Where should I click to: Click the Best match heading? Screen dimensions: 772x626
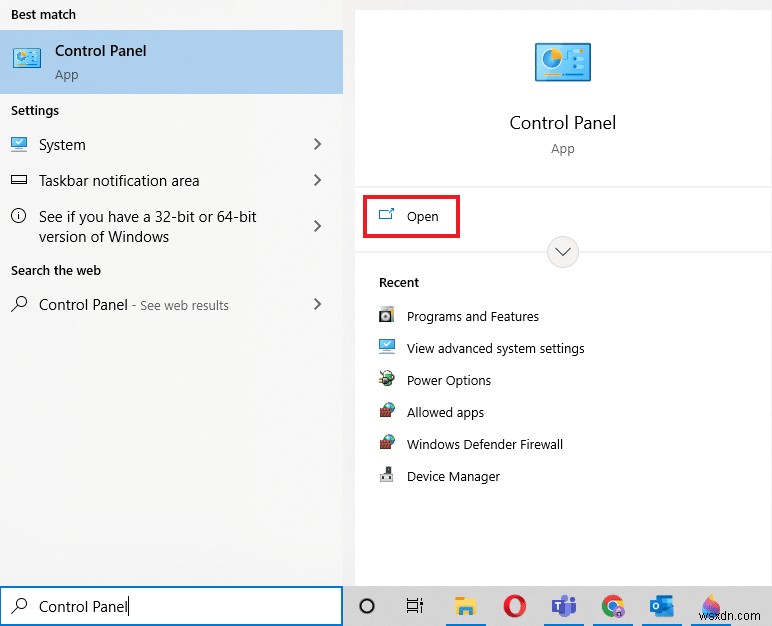pyautogui.click(x=43, y=15)
